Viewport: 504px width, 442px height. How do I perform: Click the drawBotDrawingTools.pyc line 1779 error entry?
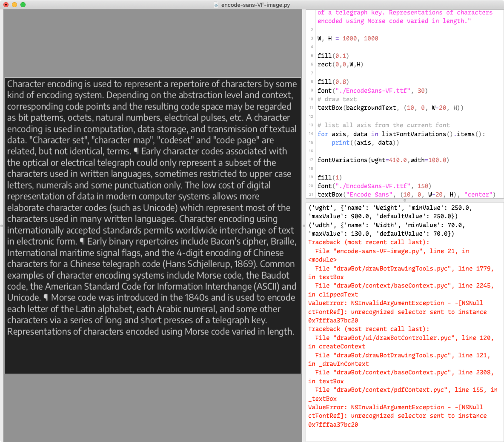tap(400, 268)
